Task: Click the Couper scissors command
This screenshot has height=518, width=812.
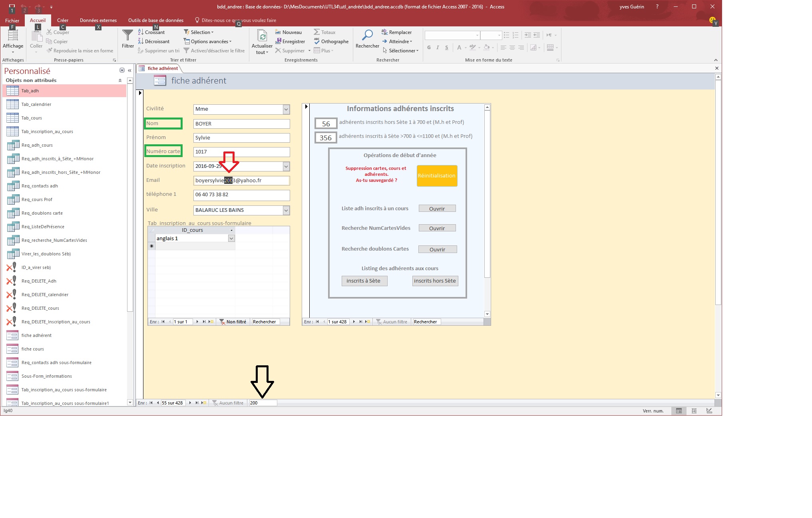Action: click(58, 32)
